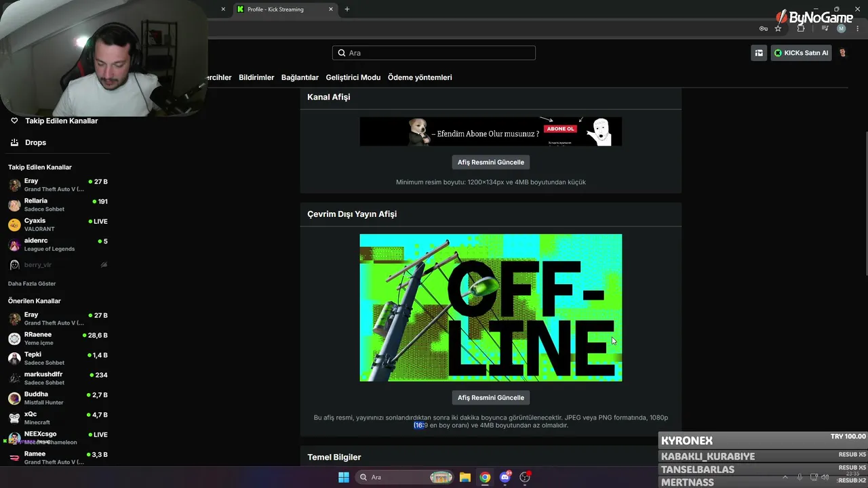868x488 pixels.
Task: Click Mistfall Hunter under Buddha
Action: (x=44, y=403)
